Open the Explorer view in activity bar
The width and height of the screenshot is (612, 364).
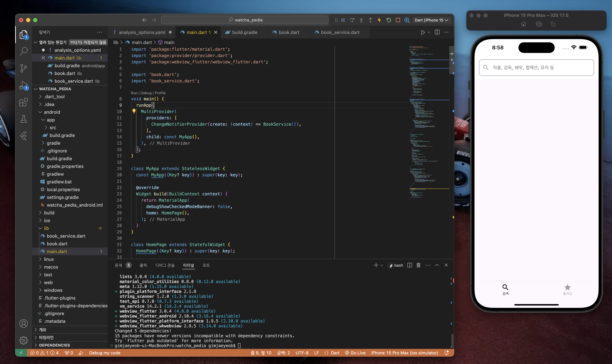(24, 34)
